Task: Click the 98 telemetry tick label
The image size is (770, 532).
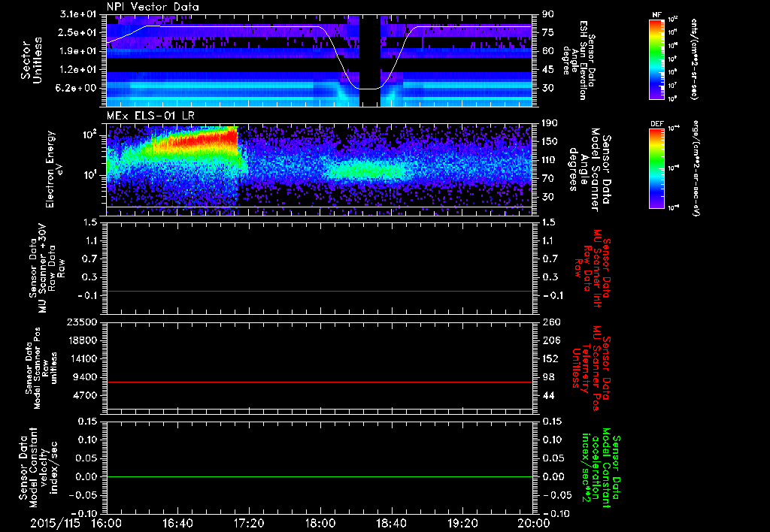Action: click(x=548, y=377)
